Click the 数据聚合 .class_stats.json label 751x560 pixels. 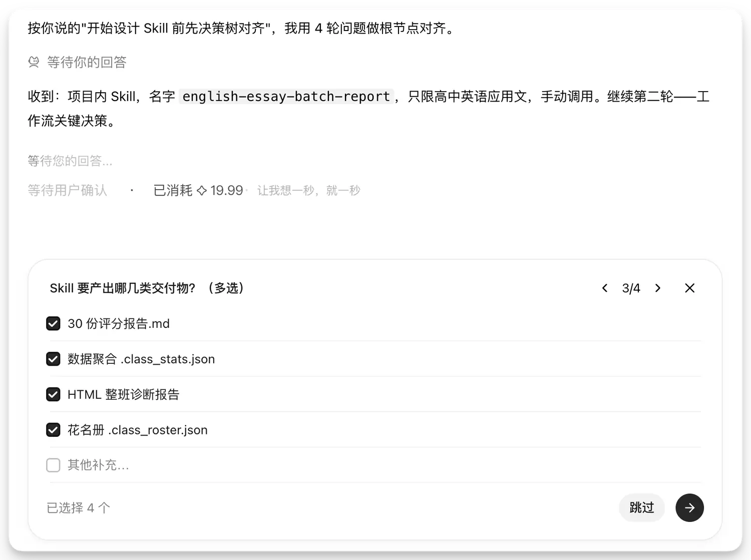pyautogui.click(x=141, y=359)
